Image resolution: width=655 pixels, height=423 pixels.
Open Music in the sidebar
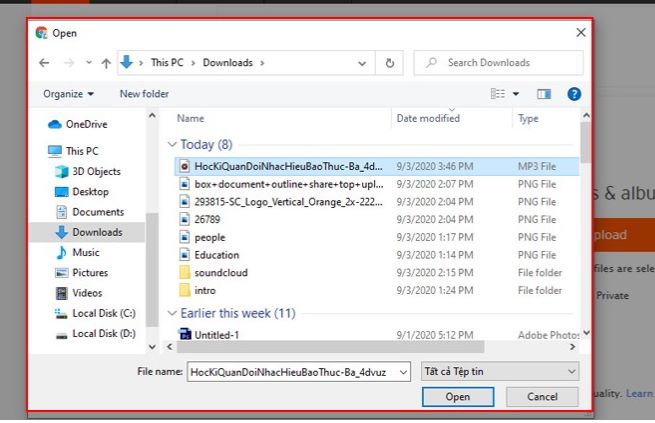point(78,252)
